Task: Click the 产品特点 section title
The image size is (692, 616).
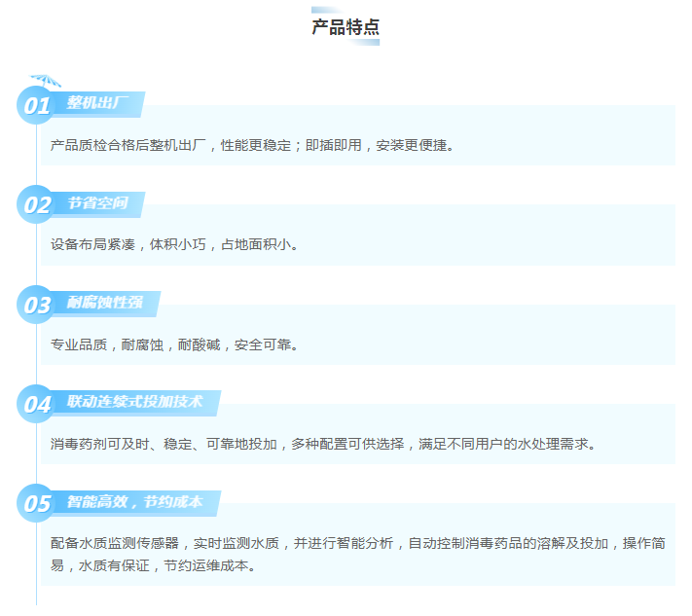Action: [345, 27]
